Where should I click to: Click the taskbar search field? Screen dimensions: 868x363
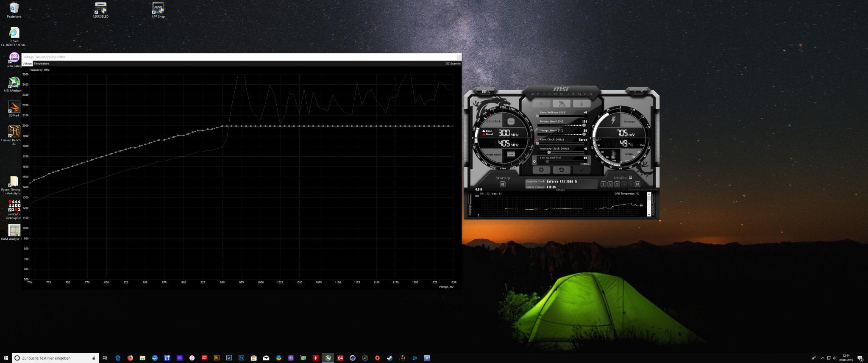point(56,358)
